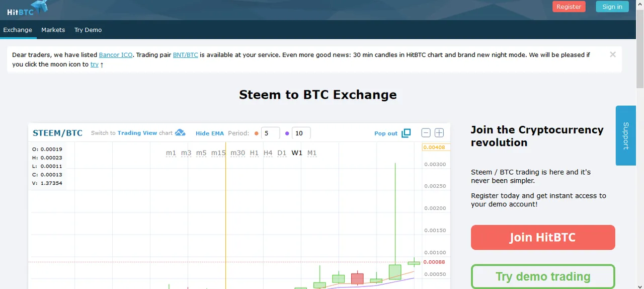Open the Markets tab
The image size is (644, 289).
53,30
